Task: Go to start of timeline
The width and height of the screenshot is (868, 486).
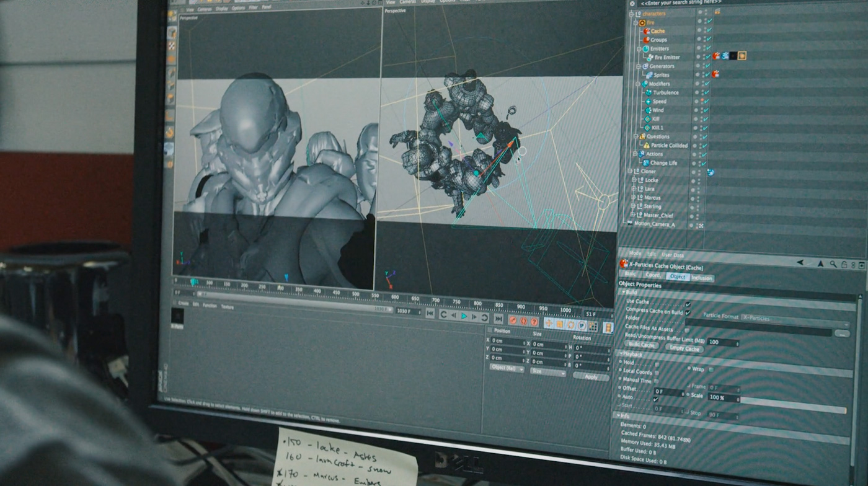Action: (x=430, y=314)
